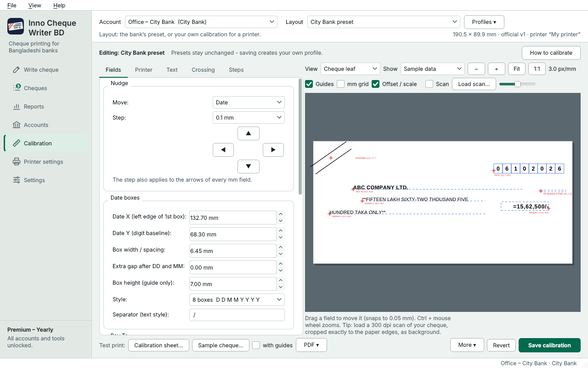Click the Save calibration button

point(549,345)
